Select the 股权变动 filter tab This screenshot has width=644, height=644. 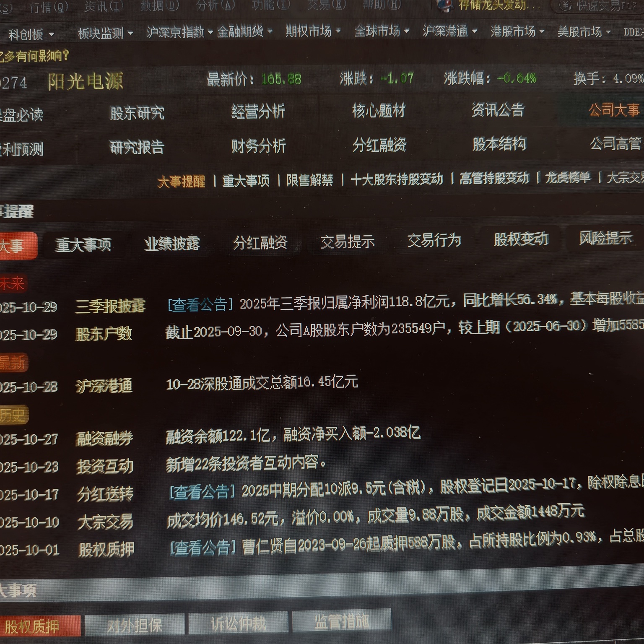(521, 239)
